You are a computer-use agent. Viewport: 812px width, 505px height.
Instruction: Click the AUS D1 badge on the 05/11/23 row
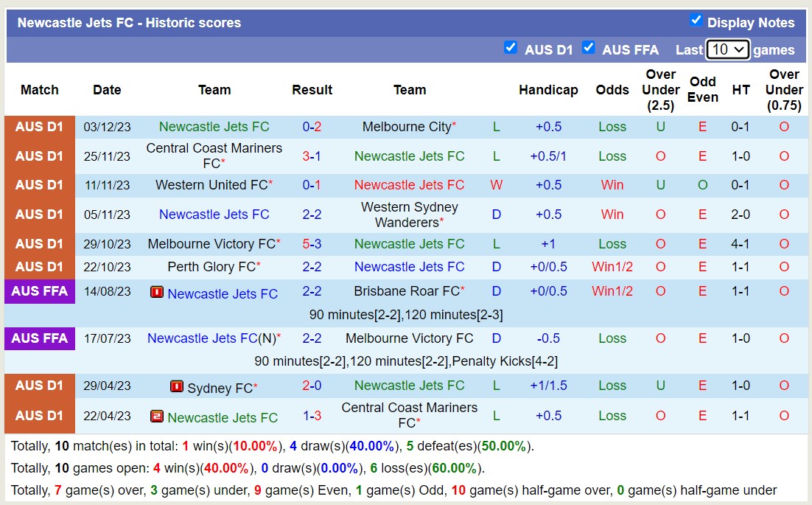coord(40,215)
